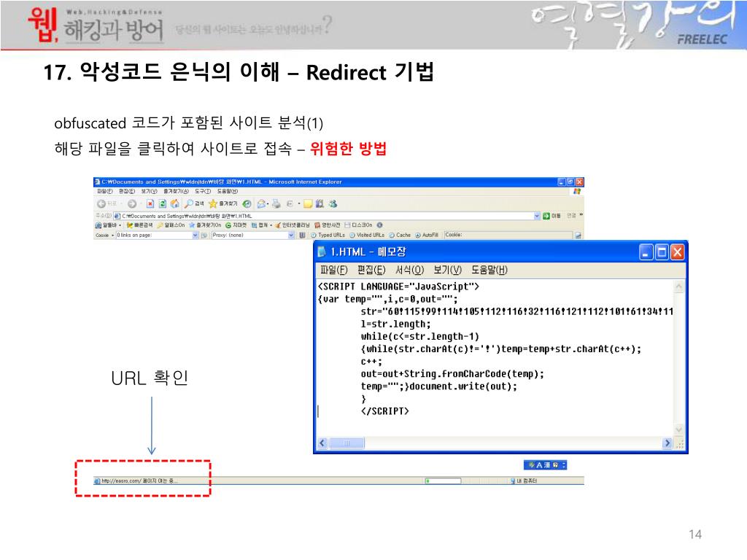Click the Notepad horizontal scrollbar left arrow
747x560 pixels.
[x=322, y=443]
